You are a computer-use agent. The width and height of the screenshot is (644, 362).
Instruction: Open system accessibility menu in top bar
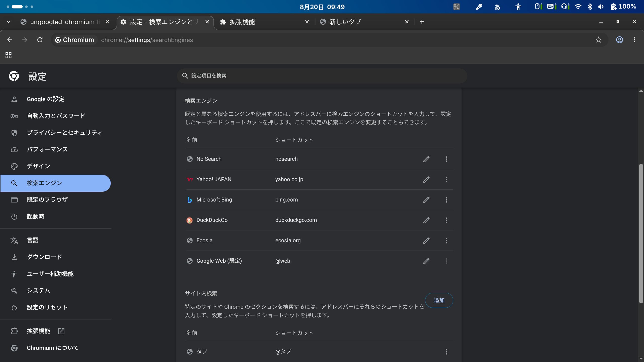click(x=518, y=7)
